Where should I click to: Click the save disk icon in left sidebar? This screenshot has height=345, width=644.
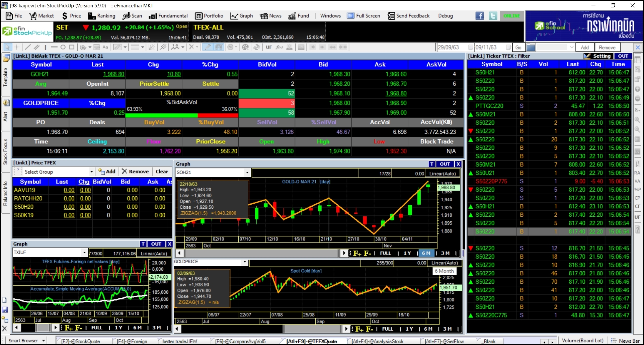(5, 309)
